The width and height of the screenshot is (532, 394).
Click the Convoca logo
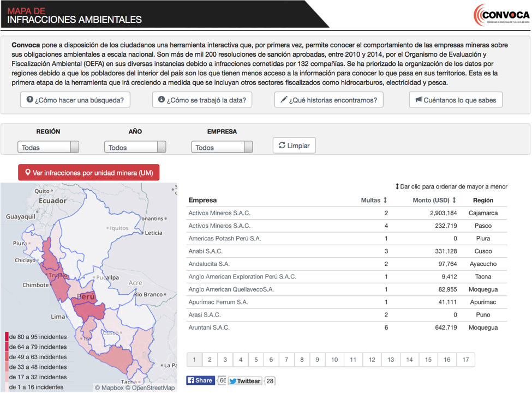501,15
